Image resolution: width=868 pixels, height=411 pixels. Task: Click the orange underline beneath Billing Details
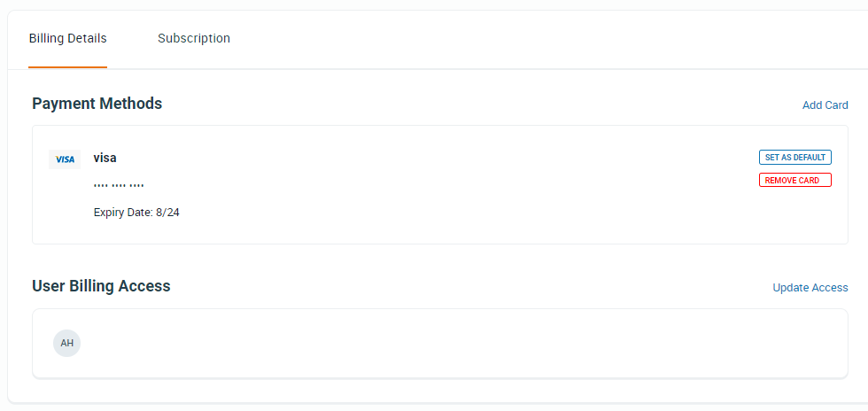[x=67, y=67]
